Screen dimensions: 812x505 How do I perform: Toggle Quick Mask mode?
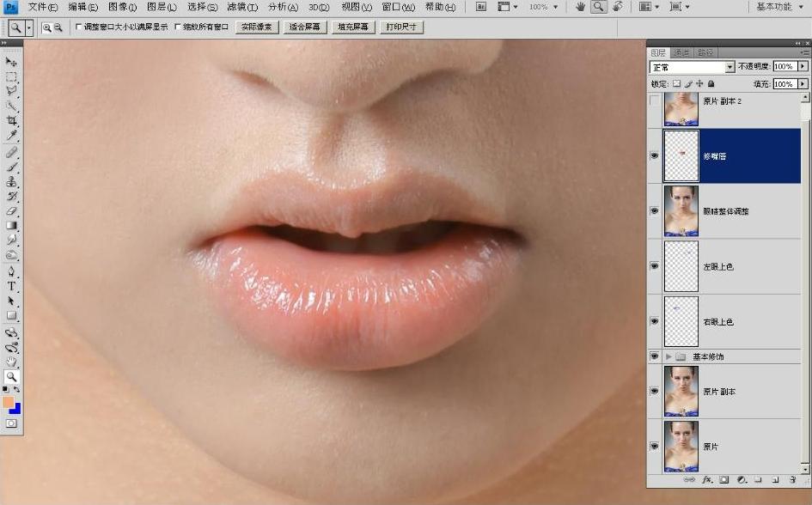11,423
